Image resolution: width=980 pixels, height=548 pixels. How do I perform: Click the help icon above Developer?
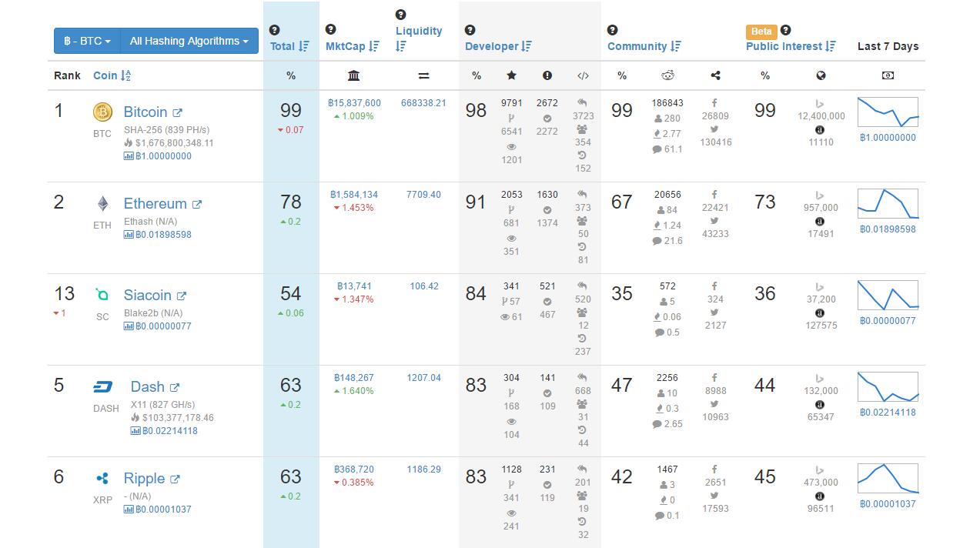pyautogui.click(x=470, y=30)
